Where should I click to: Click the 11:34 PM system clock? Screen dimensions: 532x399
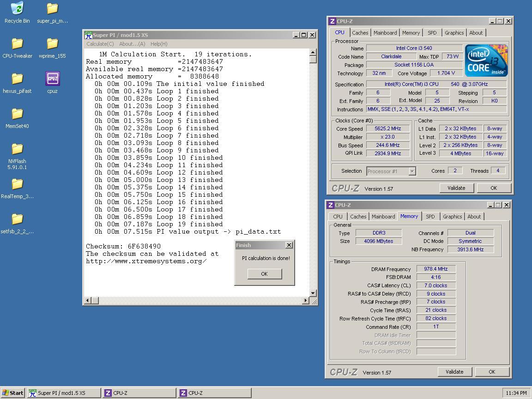click(x=516, y=393)
